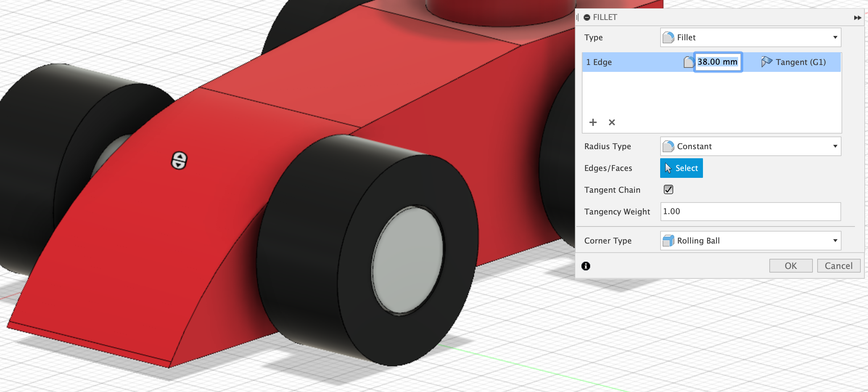The width and height of the screenshot is (868, 392).
Task: Click the Tangent (G1) continuity icon
Action: click(766, 62)
